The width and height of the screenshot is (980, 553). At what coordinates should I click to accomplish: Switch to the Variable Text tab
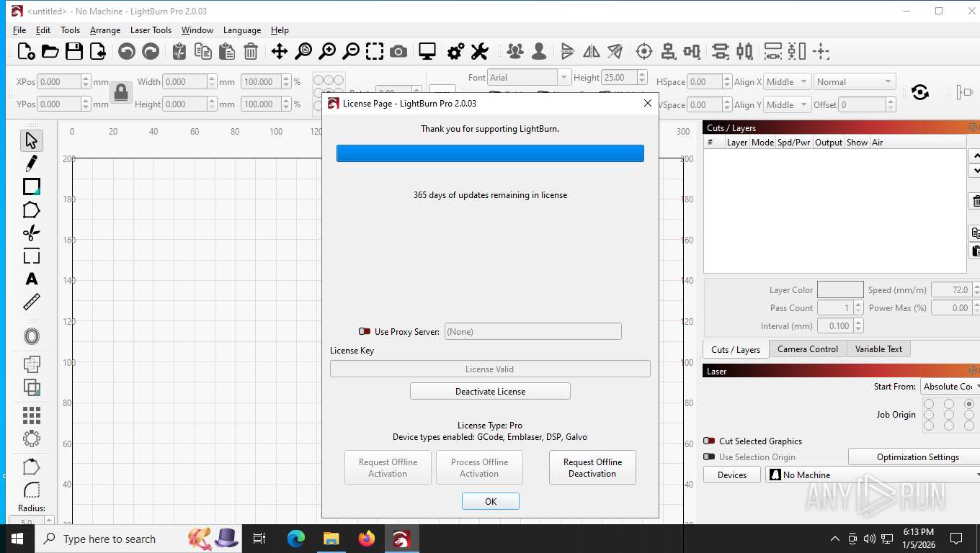(x=878, y=349)
